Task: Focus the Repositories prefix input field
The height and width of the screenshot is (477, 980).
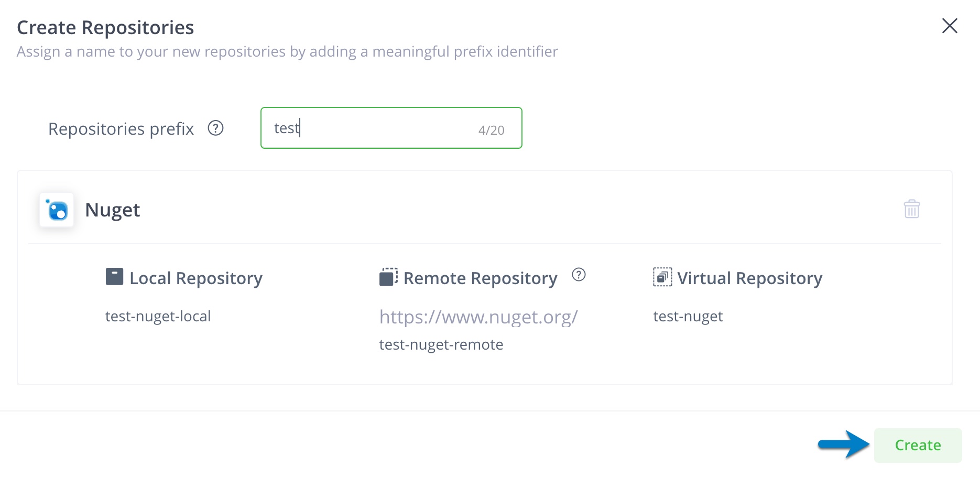Action: tap(391, 128)
